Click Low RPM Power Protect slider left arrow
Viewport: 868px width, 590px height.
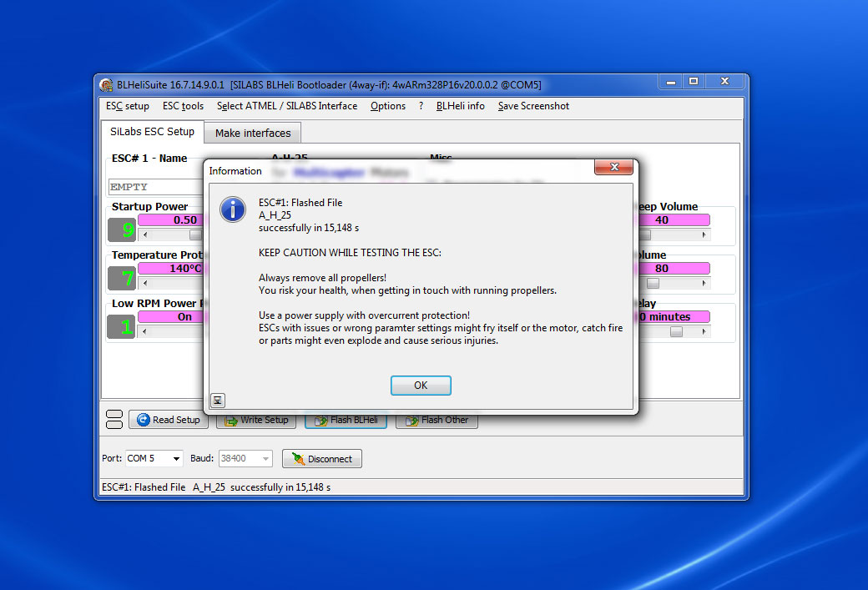pos(145,331)
